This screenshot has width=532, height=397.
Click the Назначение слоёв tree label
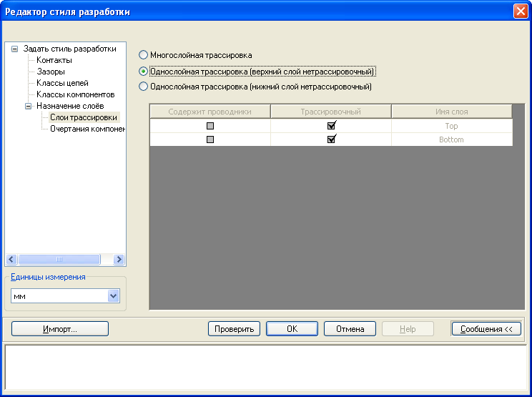70,106
